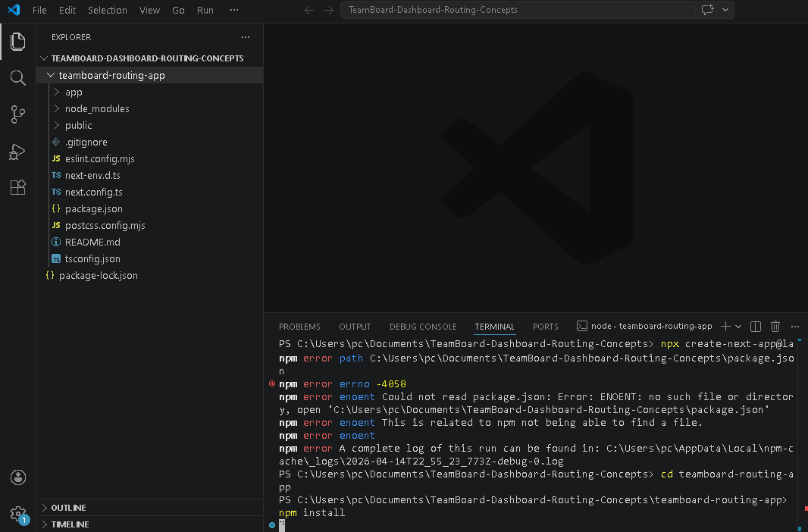Switch to the Output tab
This screenshot has width=808, height=532.
tap(355, 327)
